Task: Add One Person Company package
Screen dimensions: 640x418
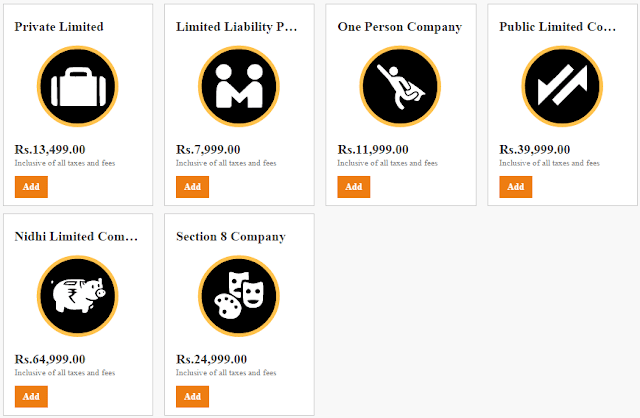Action: click(353, 187)
